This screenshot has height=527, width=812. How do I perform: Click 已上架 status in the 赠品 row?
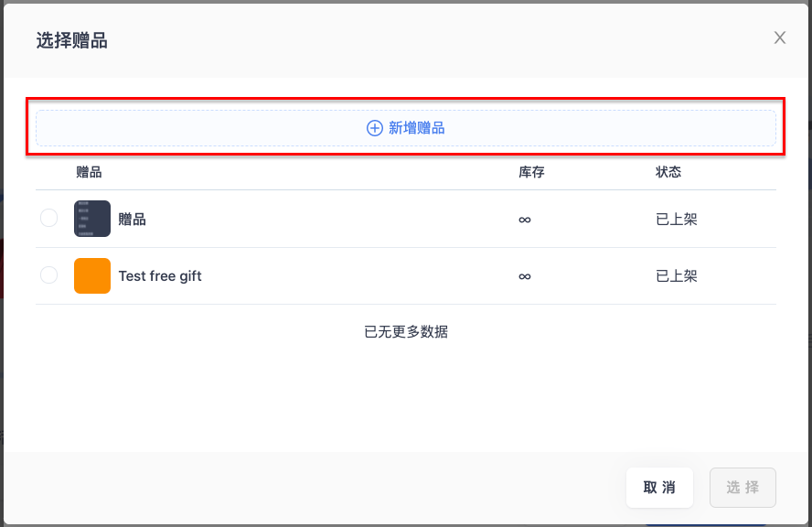(x=677, y=220)
